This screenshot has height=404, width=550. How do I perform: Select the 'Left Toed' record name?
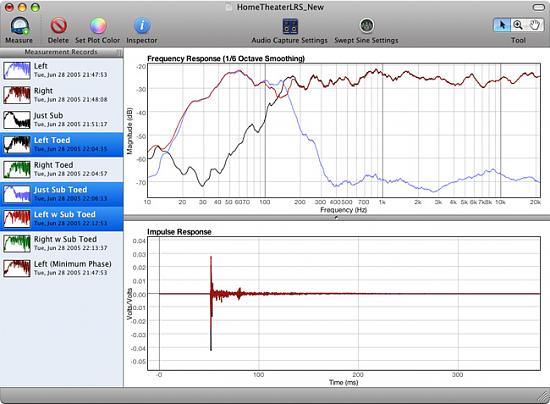tap(52, 140)
